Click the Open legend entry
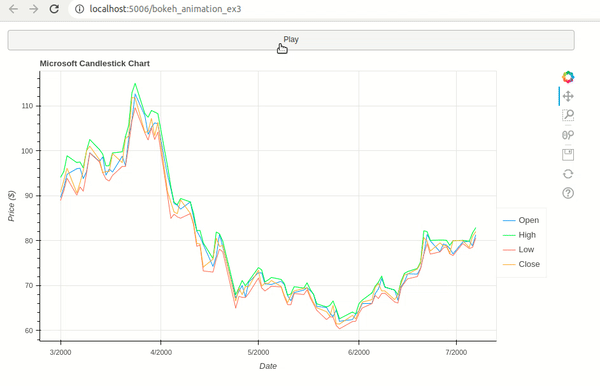 pyautogui.click(x=521, y=220)
